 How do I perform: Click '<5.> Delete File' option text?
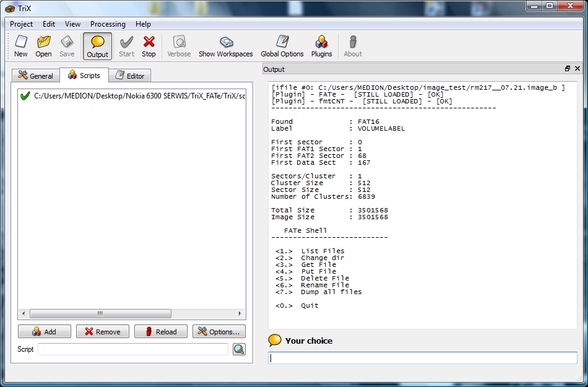(x=313, y=278)
